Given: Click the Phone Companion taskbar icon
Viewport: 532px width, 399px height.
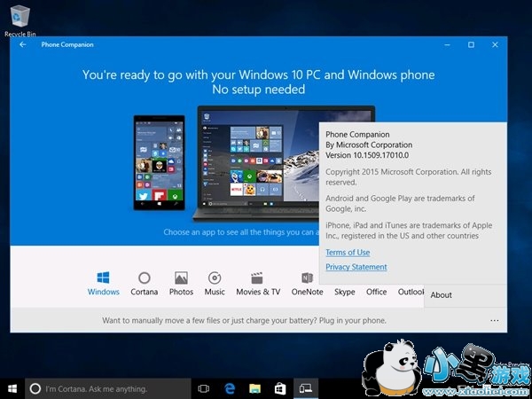Looking at the screenshot, I should tap(306, 389).
